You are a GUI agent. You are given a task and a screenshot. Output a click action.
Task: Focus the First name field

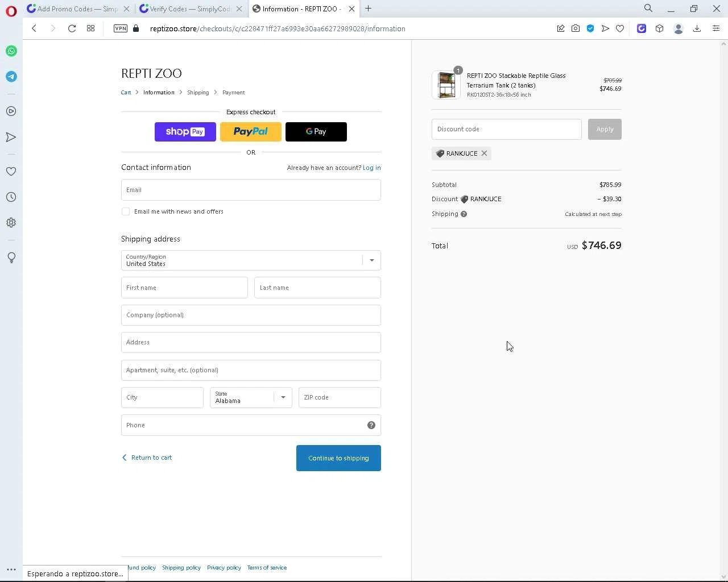click(184, 288)
